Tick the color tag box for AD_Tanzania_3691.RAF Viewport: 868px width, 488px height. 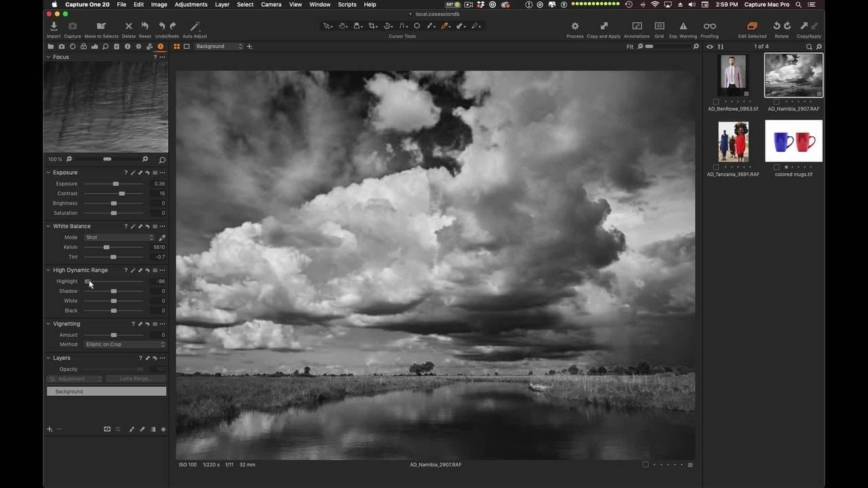click(716, 167)
